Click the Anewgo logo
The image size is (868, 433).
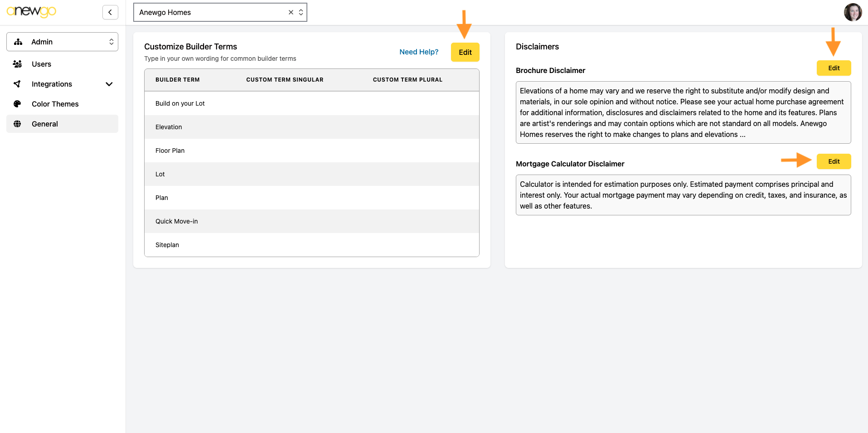[x=31, y=12]
